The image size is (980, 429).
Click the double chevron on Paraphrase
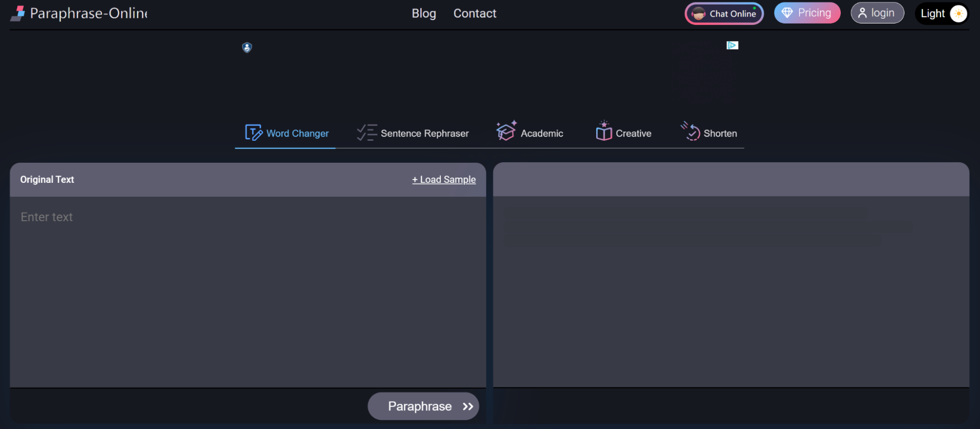tap(468, 406)
